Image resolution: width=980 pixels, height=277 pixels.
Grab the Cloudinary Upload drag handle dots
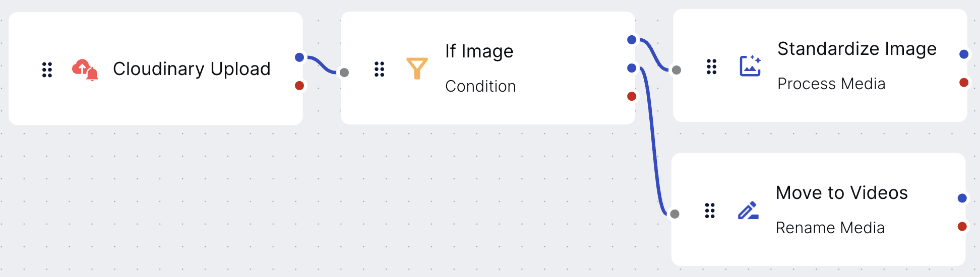(47, 70)
